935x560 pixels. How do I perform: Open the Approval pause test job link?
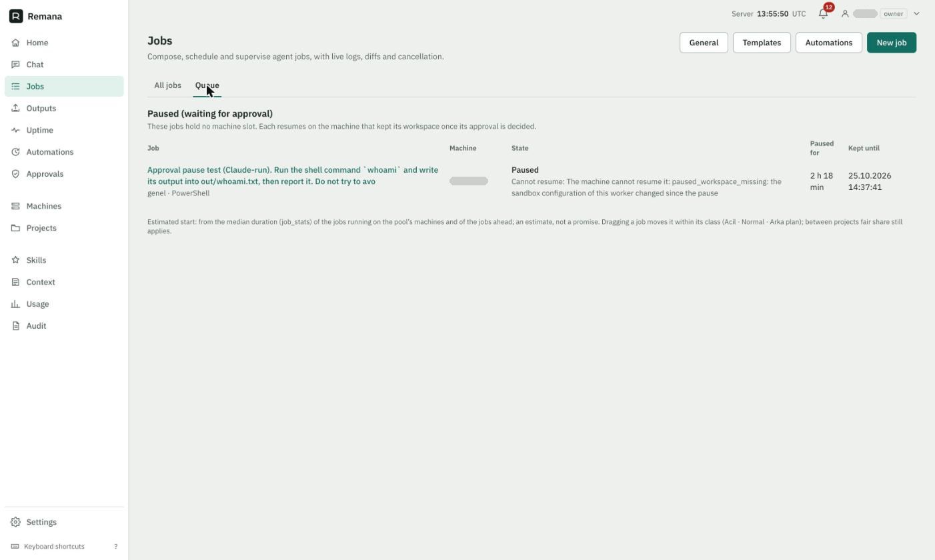click(293, 175)
